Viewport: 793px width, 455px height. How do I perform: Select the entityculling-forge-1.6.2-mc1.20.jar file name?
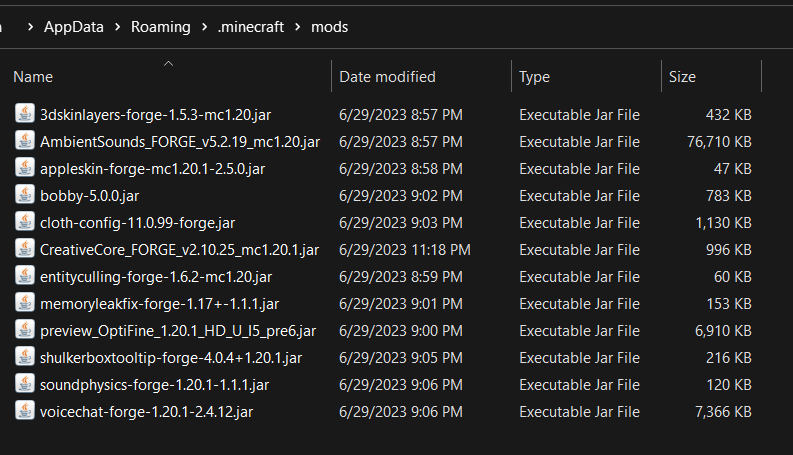click(156, 277)
